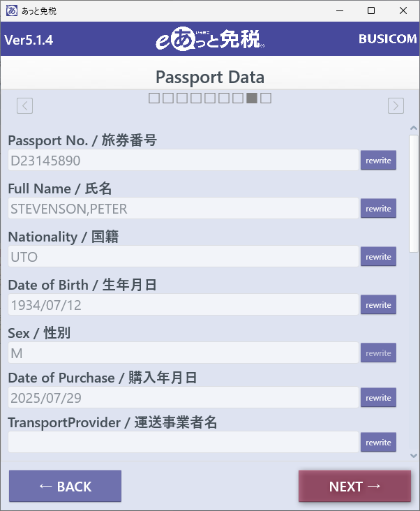
Task: Click the BUSICOM brand label
Action: (387, 39)
